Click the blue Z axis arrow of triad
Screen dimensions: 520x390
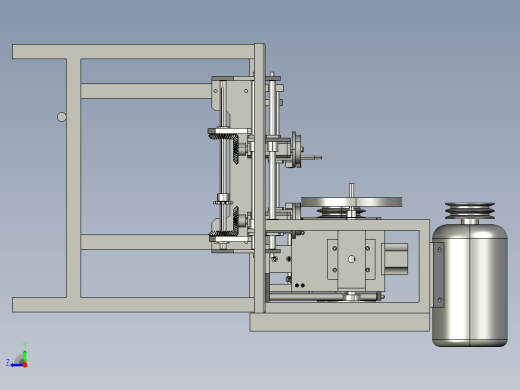(16, 365)
